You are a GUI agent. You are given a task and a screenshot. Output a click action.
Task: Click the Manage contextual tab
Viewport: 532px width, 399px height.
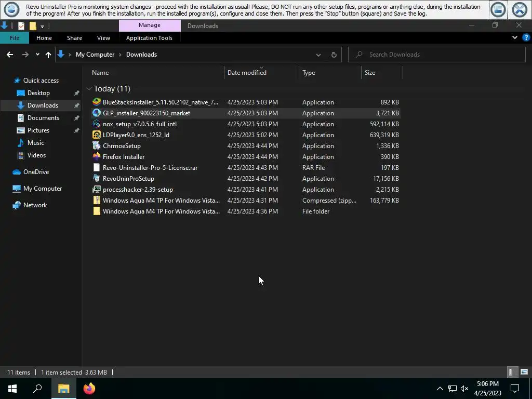(x=150, y=25)
